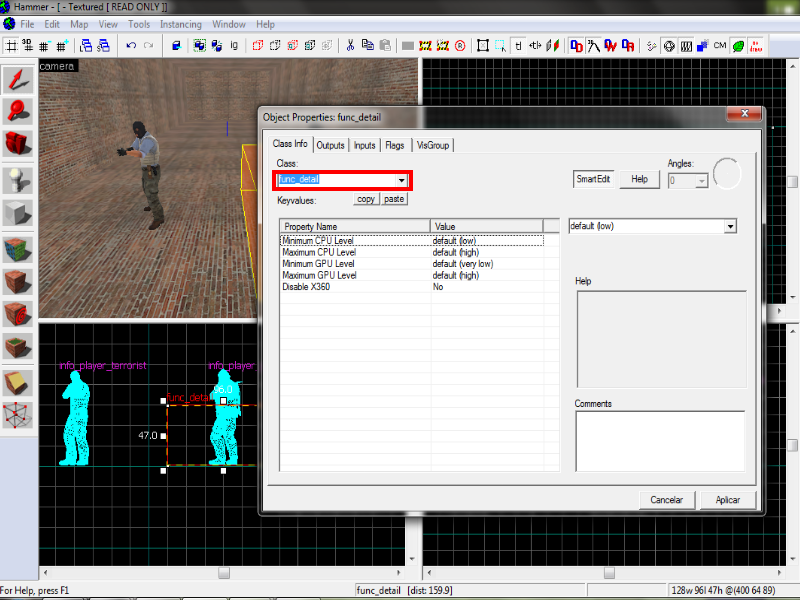Open the Instancing menu

[x=181, y=24]
